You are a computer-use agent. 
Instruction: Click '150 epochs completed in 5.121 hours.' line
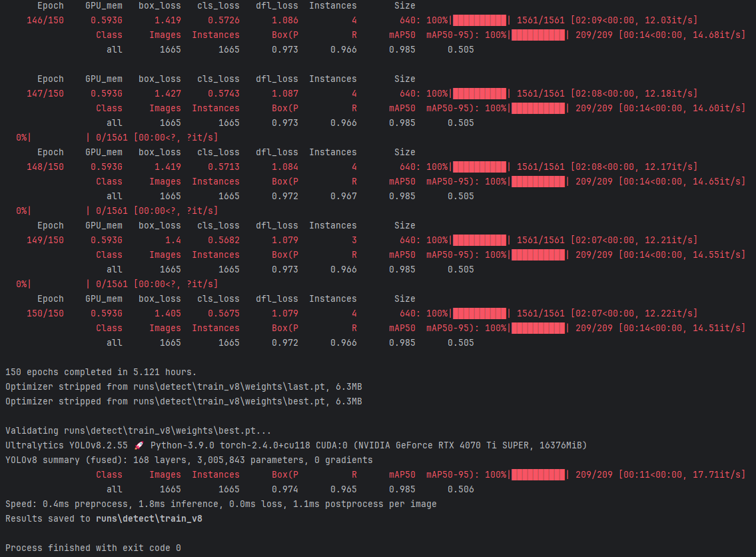point(101,372)
